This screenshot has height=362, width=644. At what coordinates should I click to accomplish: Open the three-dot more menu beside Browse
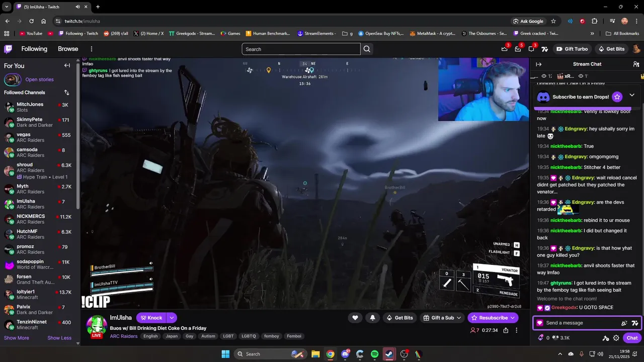click(x=92, y=49)
